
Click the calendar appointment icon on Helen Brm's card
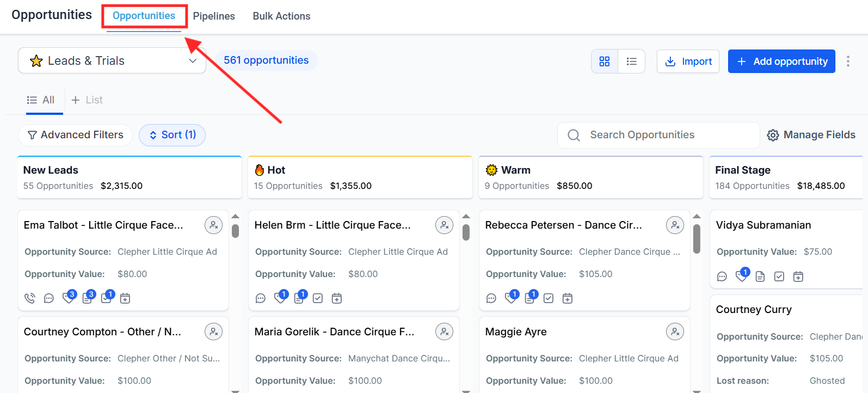[x=337, y=298]
